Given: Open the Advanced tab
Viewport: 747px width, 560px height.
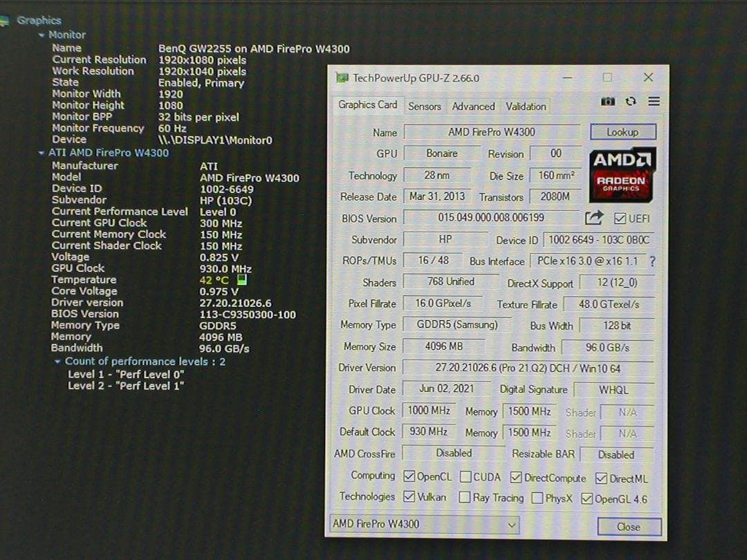Looking at the screenshot, I should 473,106.
